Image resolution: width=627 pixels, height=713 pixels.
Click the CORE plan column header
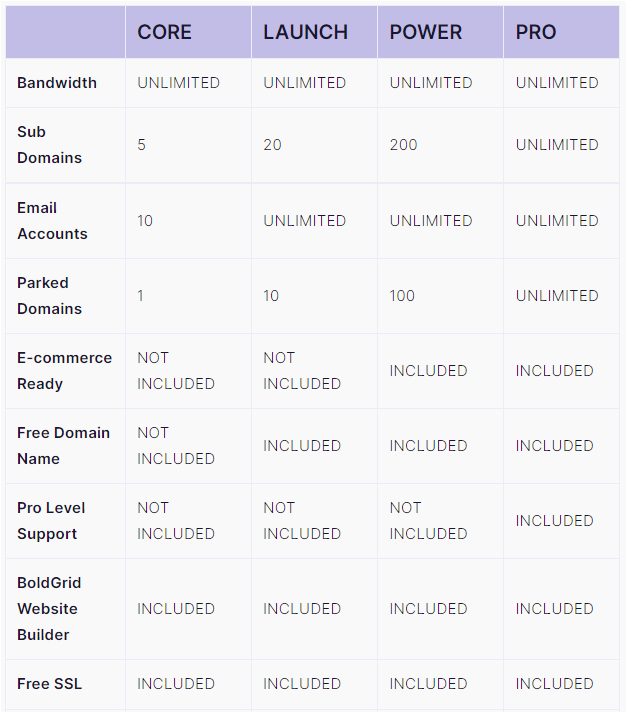tap(165, 32)
